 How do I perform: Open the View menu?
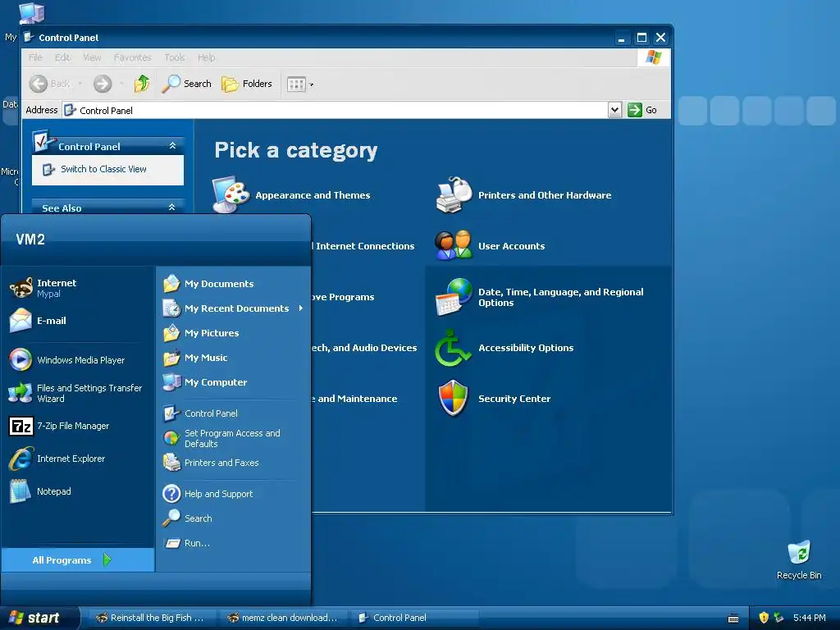point(92,57)
